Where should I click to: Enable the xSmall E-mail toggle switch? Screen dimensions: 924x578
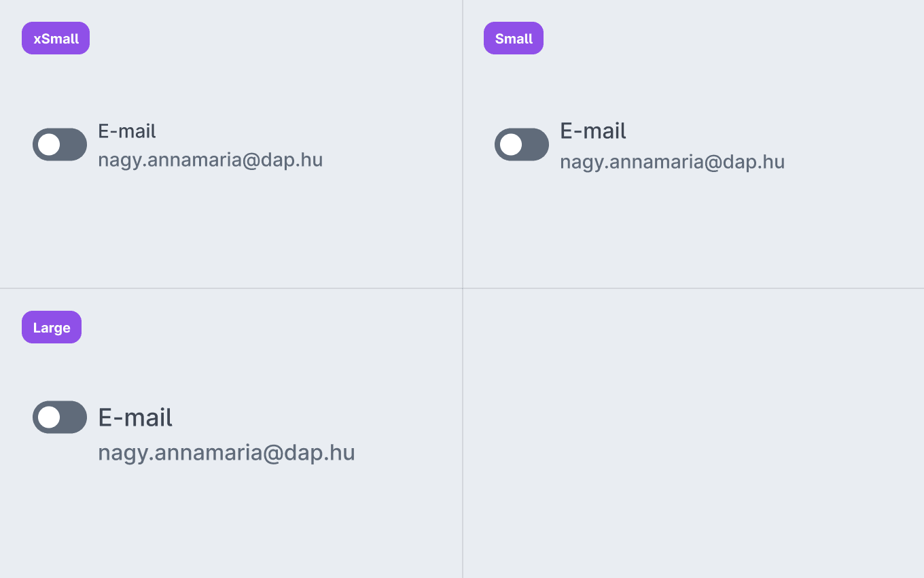[60, 144]
